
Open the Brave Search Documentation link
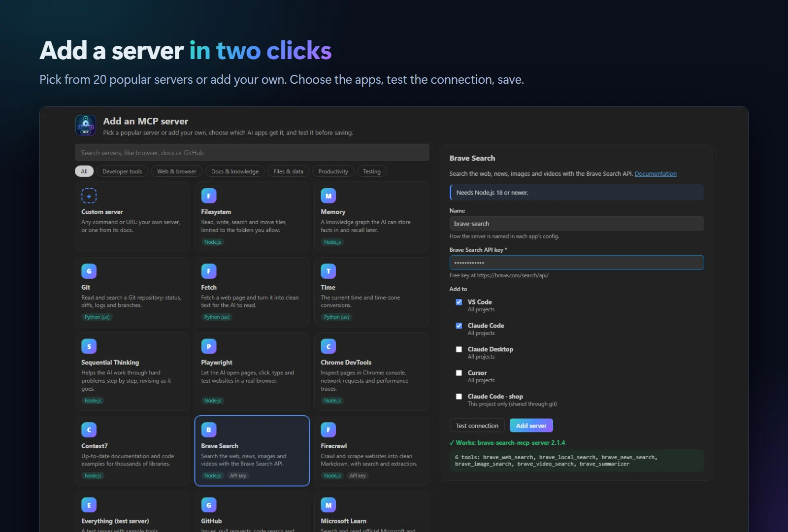point(656,174)
